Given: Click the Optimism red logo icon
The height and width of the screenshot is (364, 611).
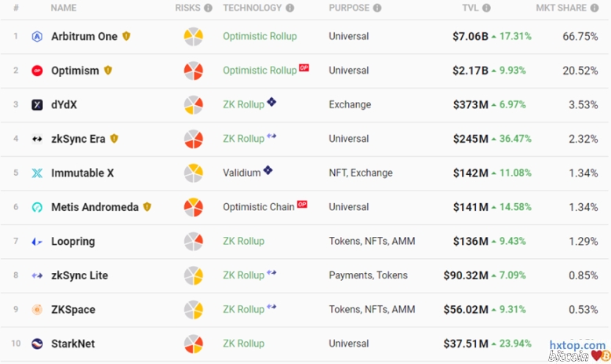Looking at the screenshot, I should (37, 71).
